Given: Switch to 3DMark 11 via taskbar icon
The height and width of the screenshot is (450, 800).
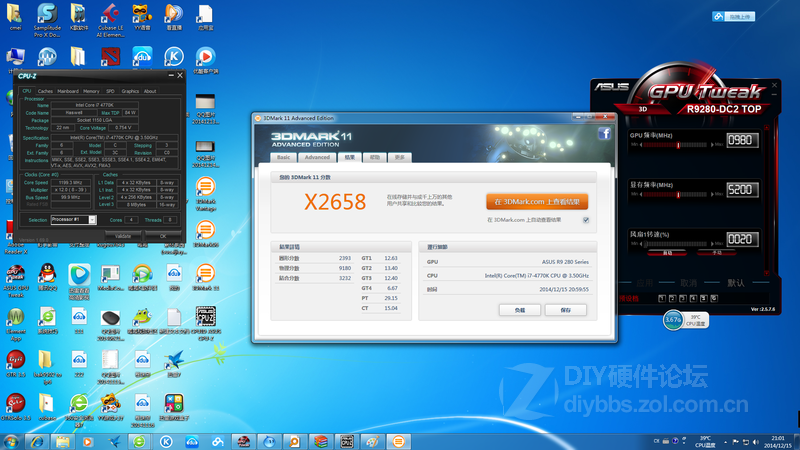Looking at the screenshot, I should click(398, 441).
